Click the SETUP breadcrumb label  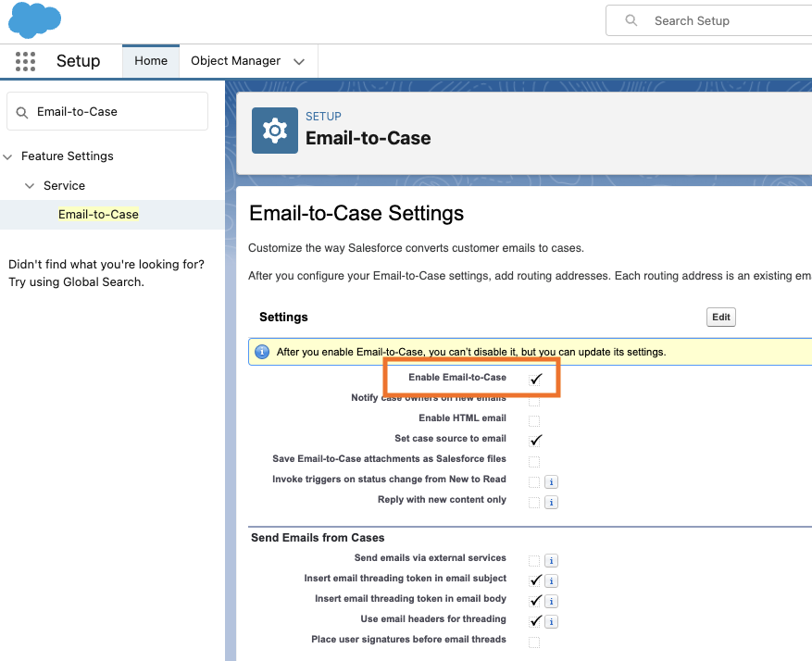323,117
